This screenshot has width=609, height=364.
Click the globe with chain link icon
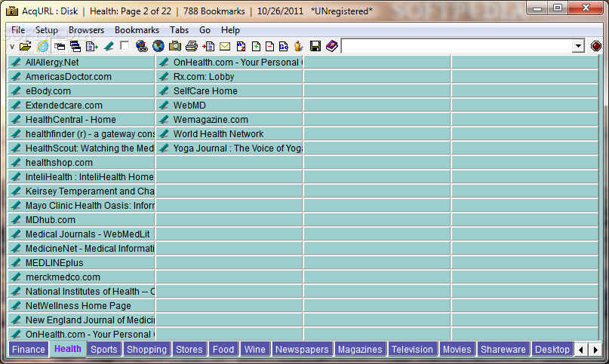pos(142,46)
